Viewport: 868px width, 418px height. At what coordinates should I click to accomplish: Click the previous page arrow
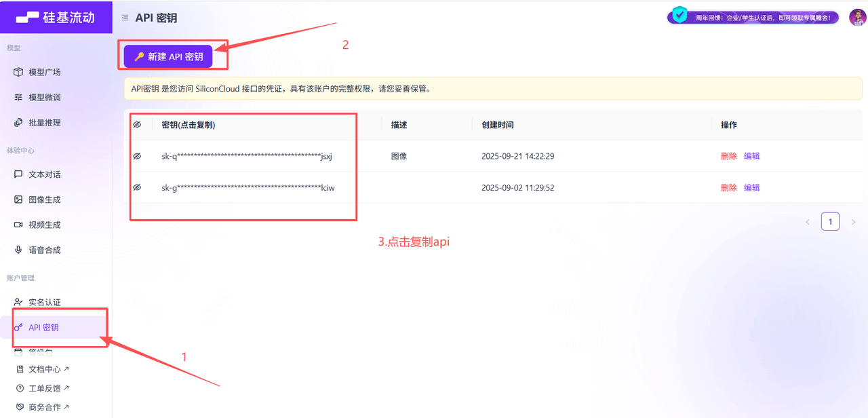[807, 222]
